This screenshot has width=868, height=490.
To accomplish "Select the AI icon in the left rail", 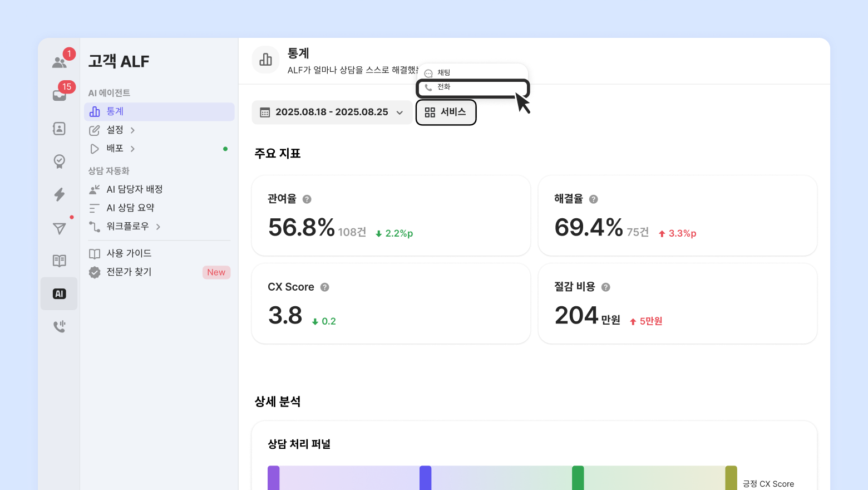I will [x=59, y=293].
